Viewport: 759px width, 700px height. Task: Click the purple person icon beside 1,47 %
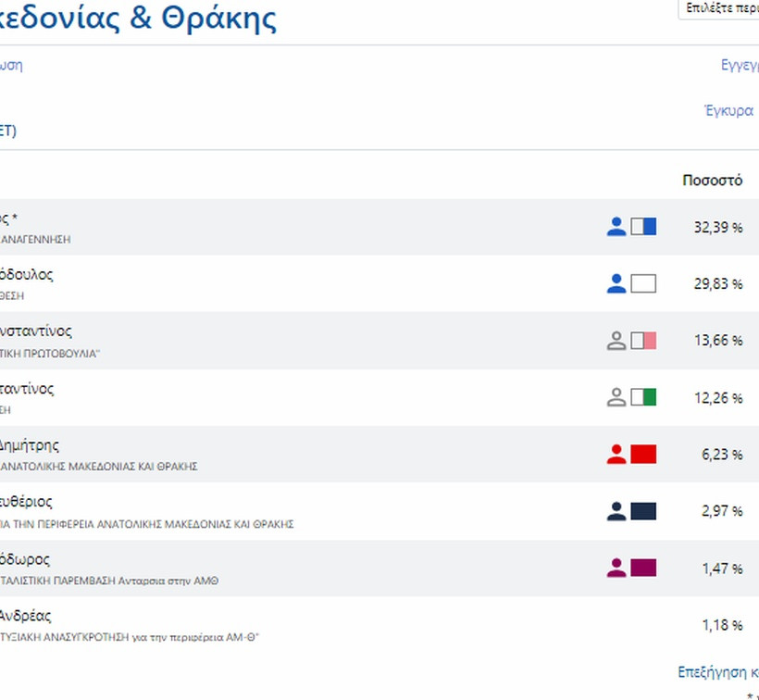click(616, 568)
